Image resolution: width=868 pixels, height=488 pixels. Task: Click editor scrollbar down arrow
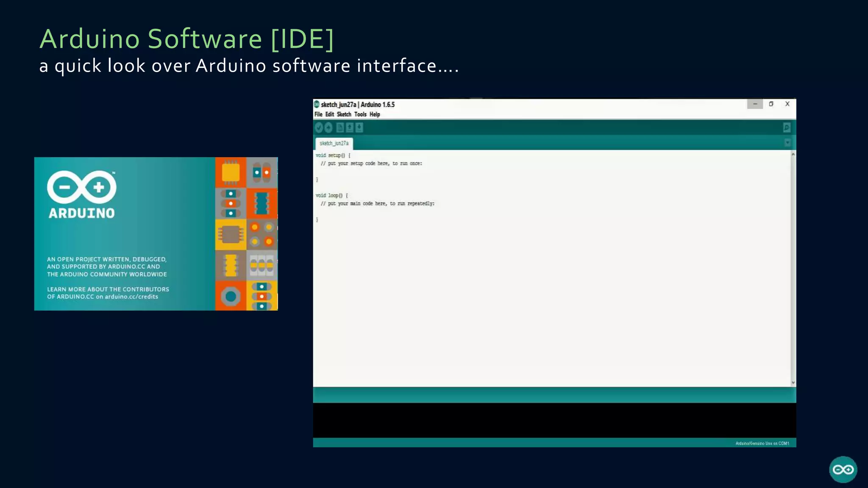pos(793,383)
